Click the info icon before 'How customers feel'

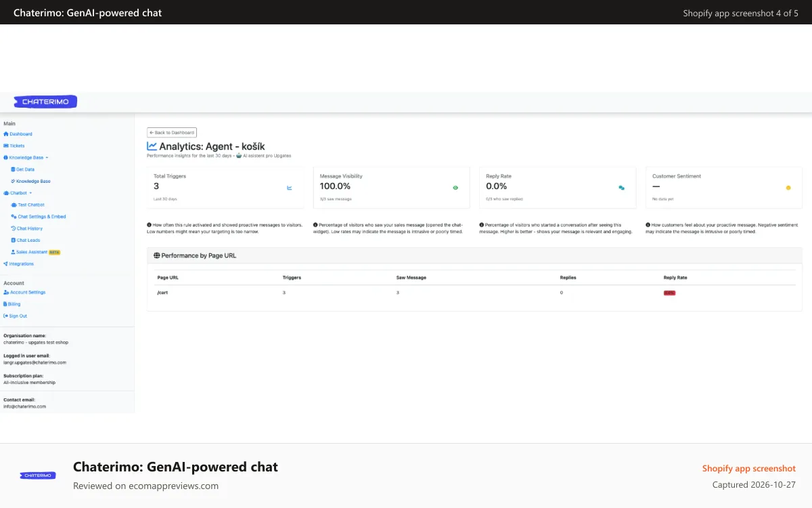(648, 225)
